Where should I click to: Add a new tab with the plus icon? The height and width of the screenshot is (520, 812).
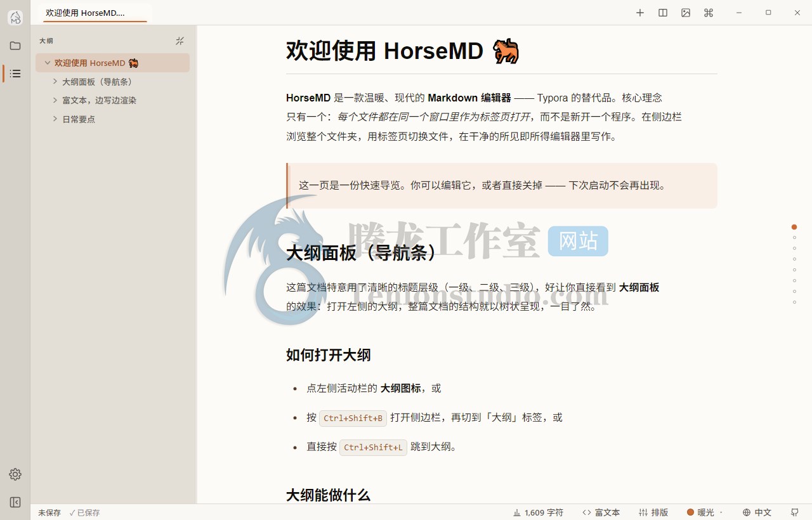(x=640, y=13)
